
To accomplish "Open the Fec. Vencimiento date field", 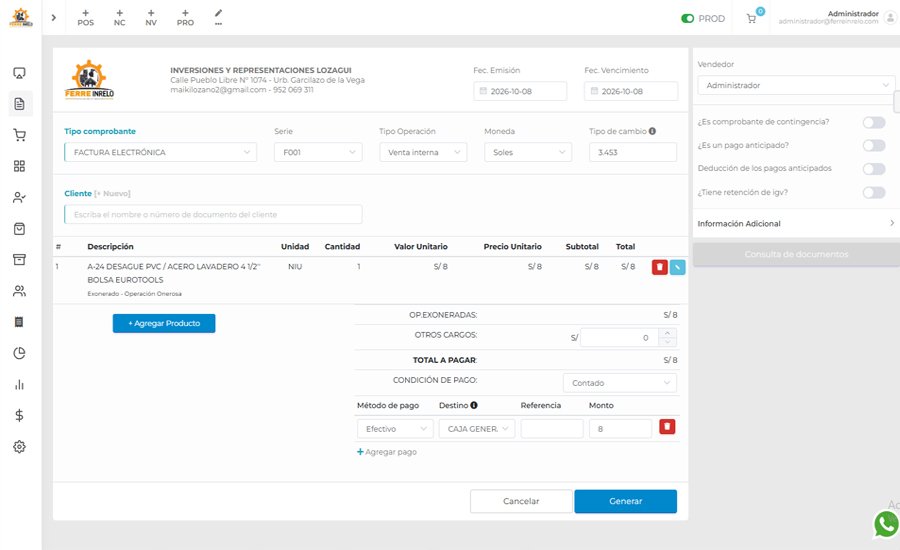I will tap(631, 91).
